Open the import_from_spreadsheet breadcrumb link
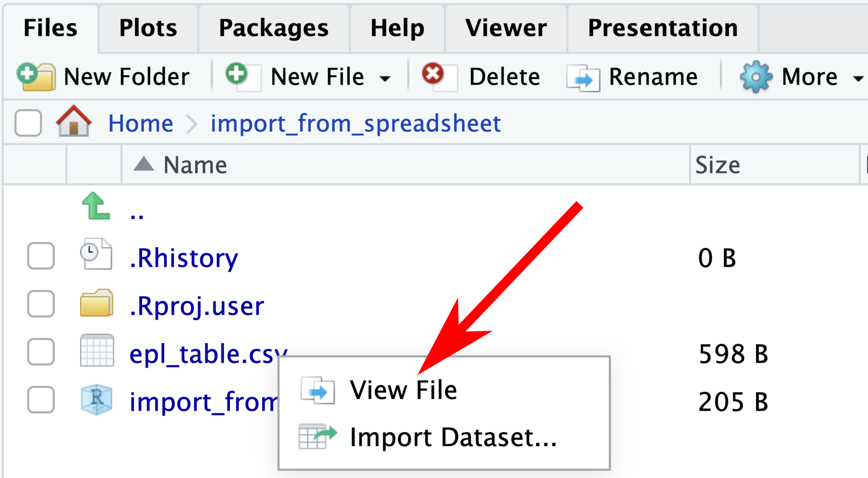Image resolution: width=868 pixels, height=478 pixels. [355, 123]
